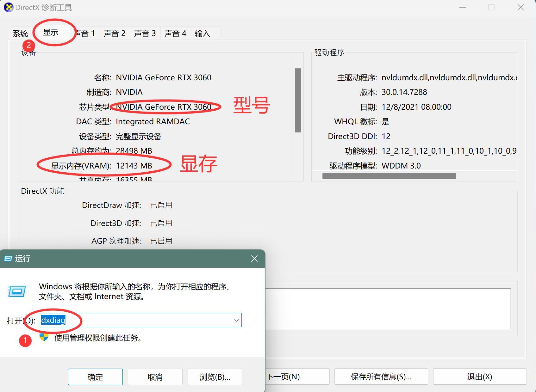This screenshot has width=536, height=392.
Task: Click the DAC 类型 label
Action: (94, 121)
